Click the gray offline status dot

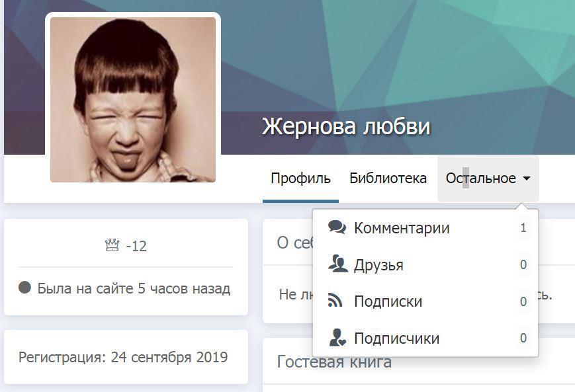[x=24, y=288]
